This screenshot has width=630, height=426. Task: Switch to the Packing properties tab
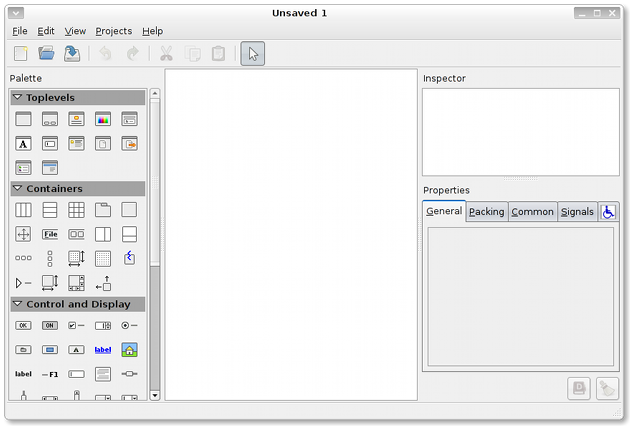(x=486, y=212)
